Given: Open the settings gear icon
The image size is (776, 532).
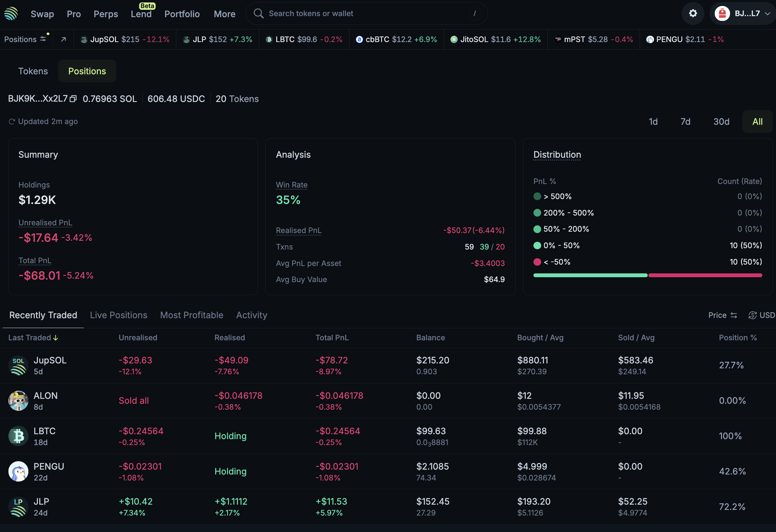Looking at the screenshot, I should tap(693, 13).
